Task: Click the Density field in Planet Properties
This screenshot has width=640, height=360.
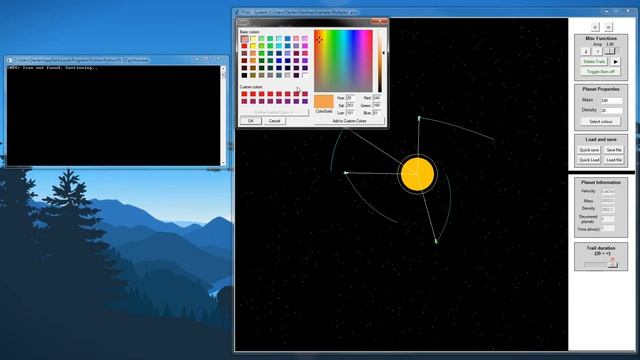Action: [611, 111]
